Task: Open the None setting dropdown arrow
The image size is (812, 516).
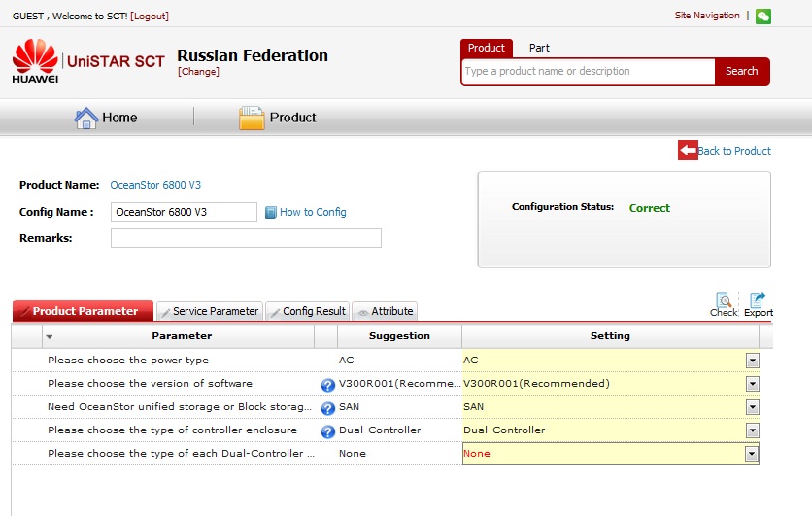Action: click(752, 454)
